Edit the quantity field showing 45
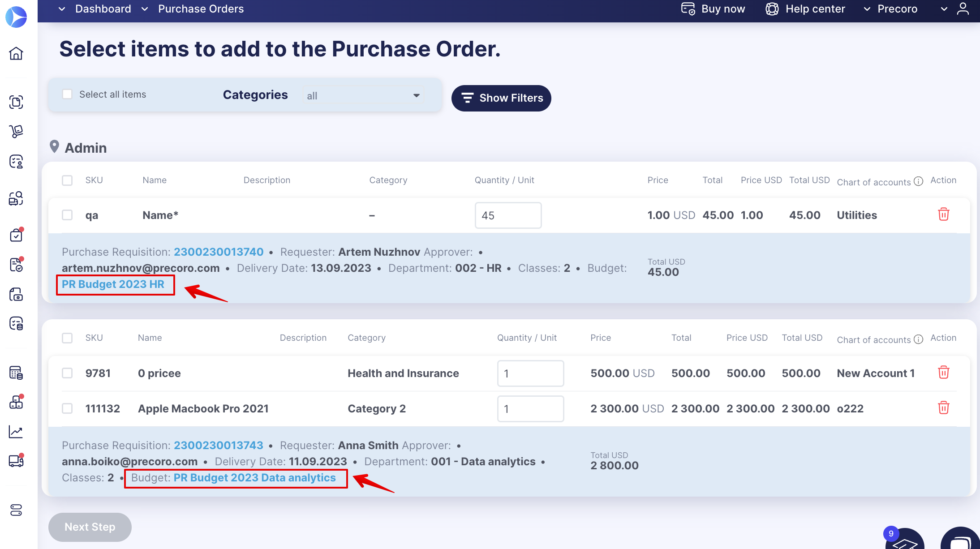This screenshot has height=549, width=980. coord(508,215)
